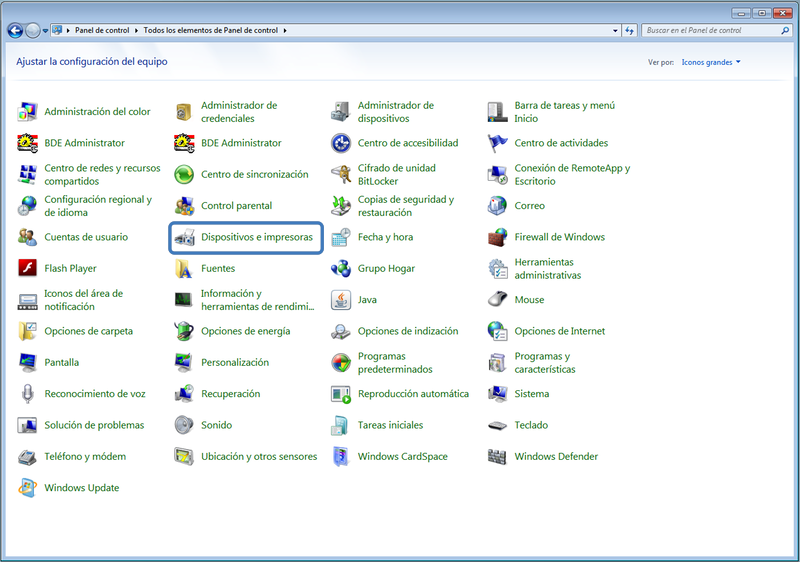Click the Panel de control breadcrumb
The width and height of the screenshot is (800, 562).
click(102, 31)
